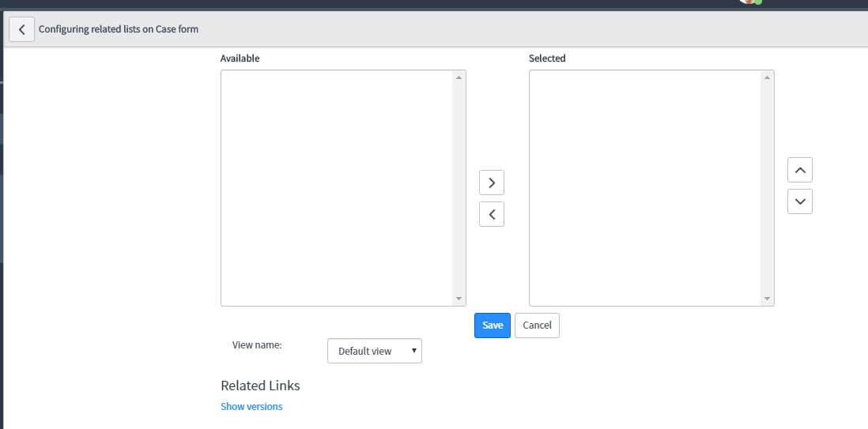Click the 'Configuring related lists on Case form' title
This screenshot has width=868, height=429.
119,29
